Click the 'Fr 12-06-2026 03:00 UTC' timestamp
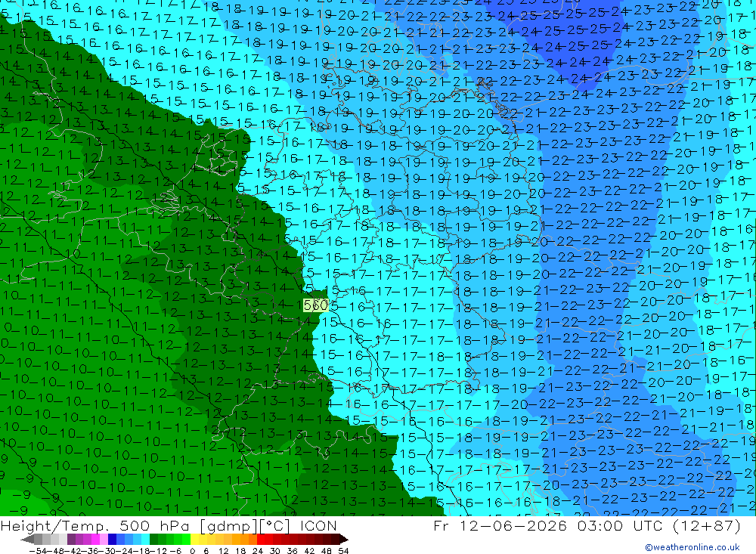Image resolution: width=756 pixels, height=554 pixels. coord(548,525)
